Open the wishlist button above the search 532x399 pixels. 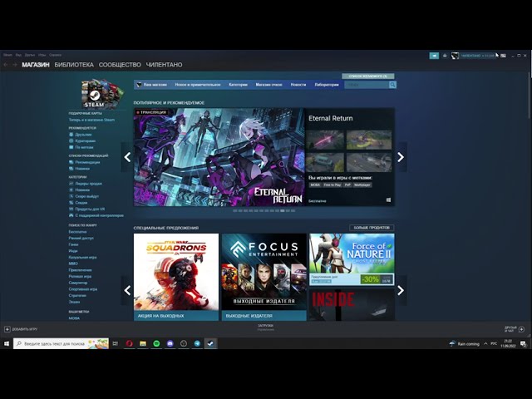367,76
